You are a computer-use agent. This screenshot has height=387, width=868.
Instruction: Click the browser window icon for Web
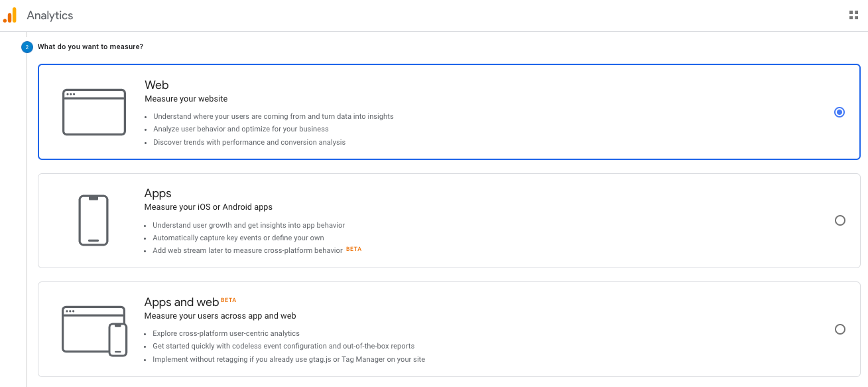[94, 112]
